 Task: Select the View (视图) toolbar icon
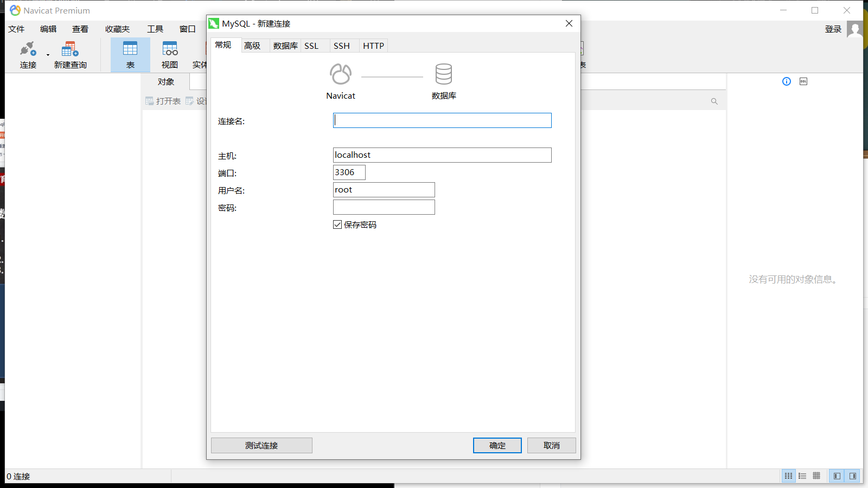(170, 49)
